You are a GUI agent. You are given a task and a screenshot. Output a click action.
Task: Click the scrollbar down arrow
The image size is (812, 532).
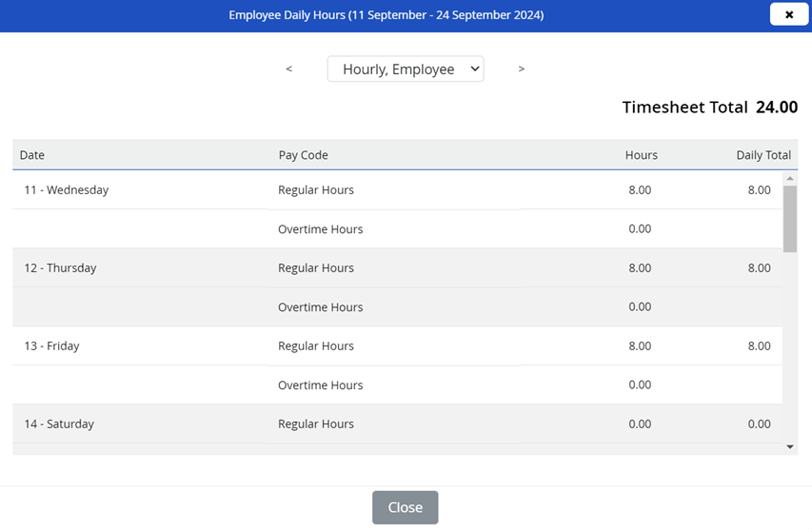pyautogui.click(x=790, y=446)
